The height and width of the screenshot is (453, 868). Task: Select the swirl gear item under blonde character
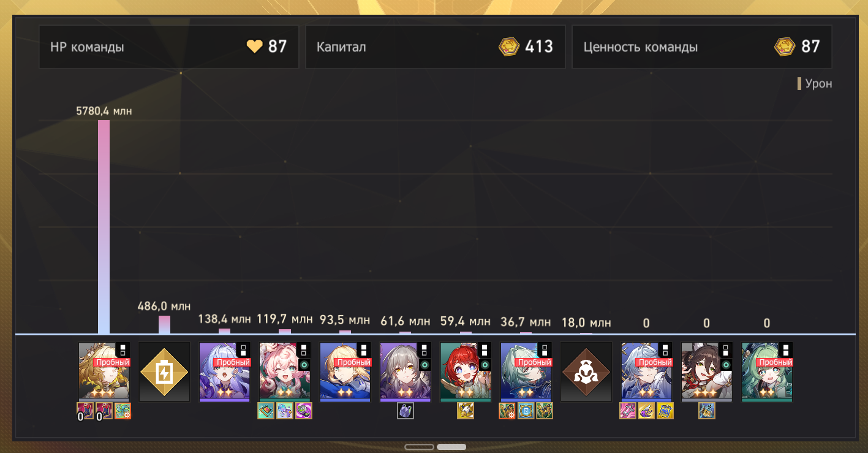coord(123,411)
